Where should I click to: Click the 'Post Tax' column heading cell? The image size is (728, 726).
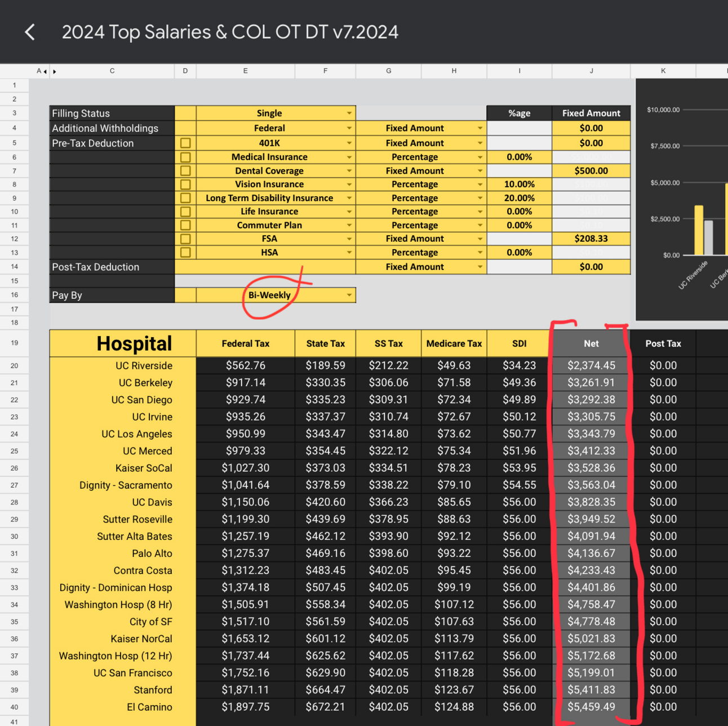(x=663, y=343)
